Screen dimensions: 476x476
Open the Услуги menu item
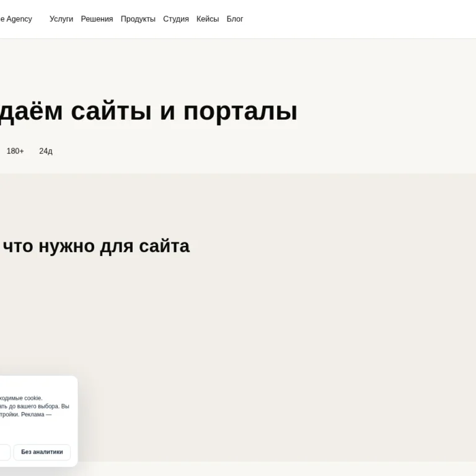coord(61,19)
